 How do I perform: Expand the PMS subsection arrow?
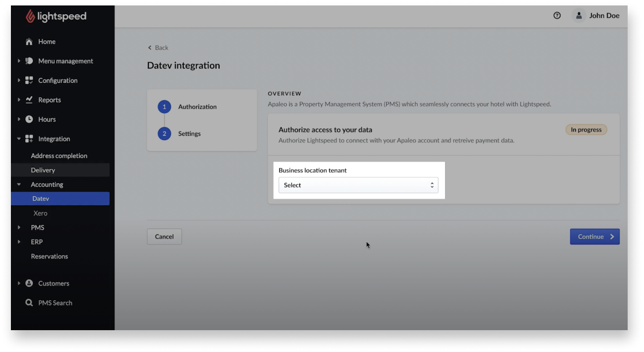(x=19, y=228)
